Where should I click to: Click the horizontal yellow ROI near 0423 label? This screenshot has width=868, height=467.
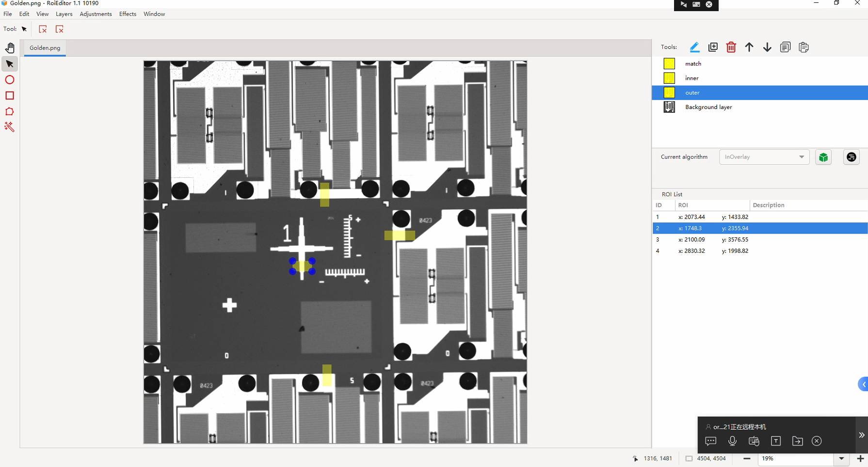400,235
